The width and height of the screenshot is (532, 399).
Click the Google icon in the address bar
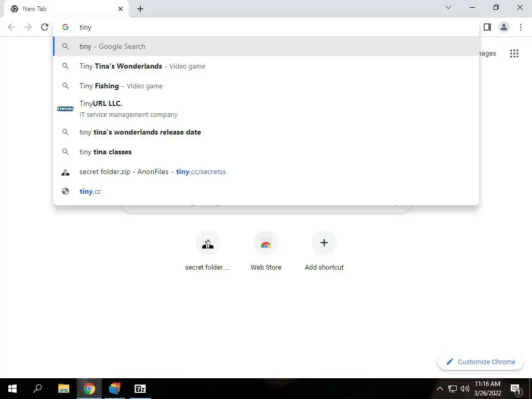tap(65, 27)
